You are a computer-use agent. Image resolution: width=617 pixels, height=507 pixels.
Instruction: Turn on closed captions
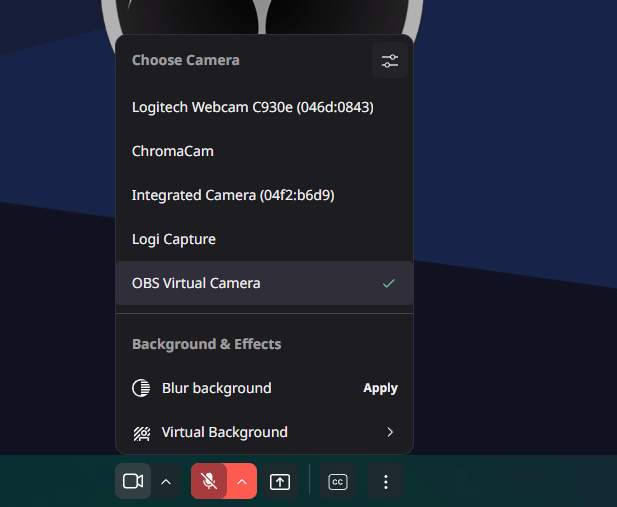(338, 481)
